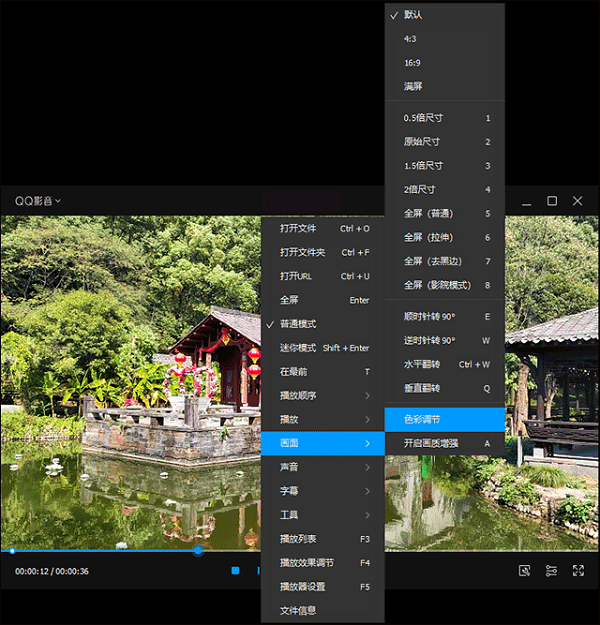
Task: Minimize the QQ影音 player window
Action: [526, 201]
